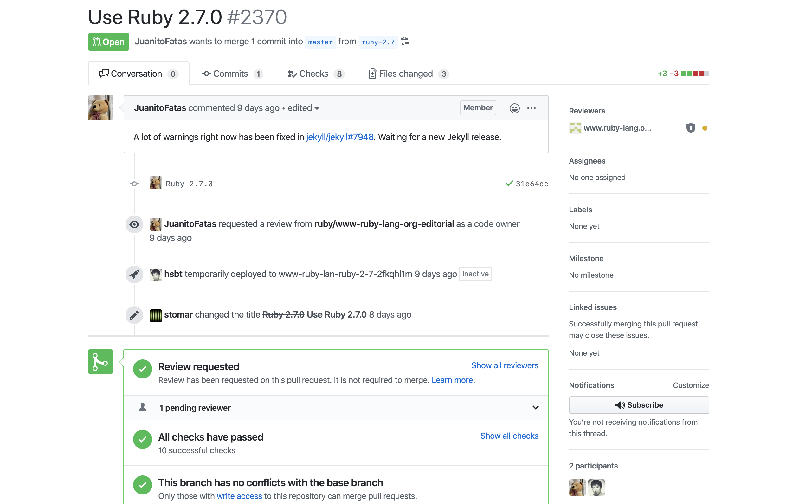
Task: Open the write access link
Action: (239, 496)
